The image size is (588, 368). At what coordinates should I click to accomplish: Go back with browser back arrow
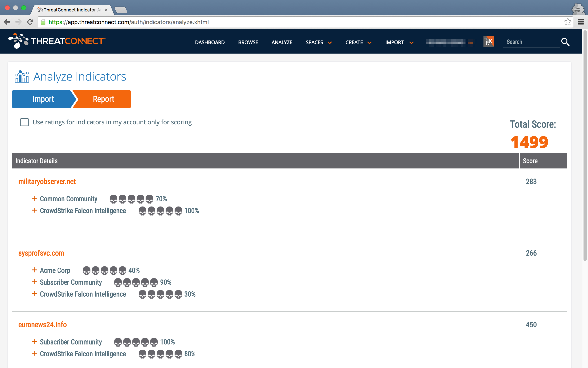click(7, 22)
